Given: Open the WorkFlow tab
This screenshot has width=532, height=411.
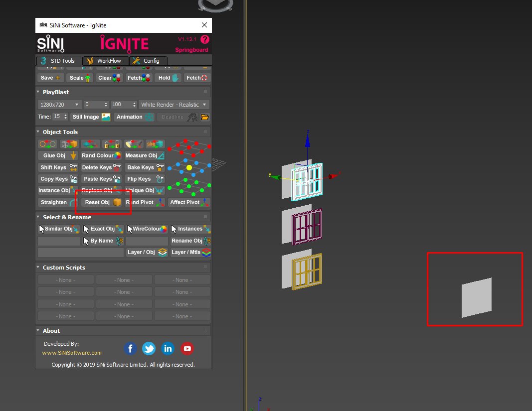Looking at the screenshot, I should pyautogui.click(x=106, y=61).
